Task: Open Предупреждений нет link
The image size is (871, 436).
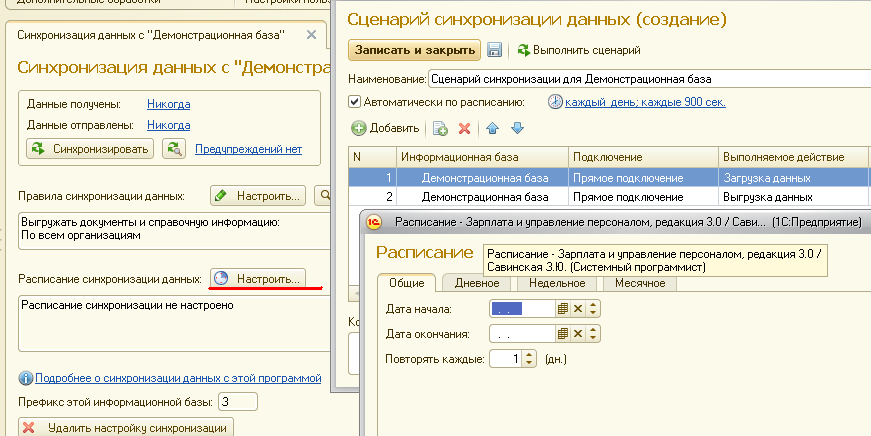Action: [x=248, y=149]
